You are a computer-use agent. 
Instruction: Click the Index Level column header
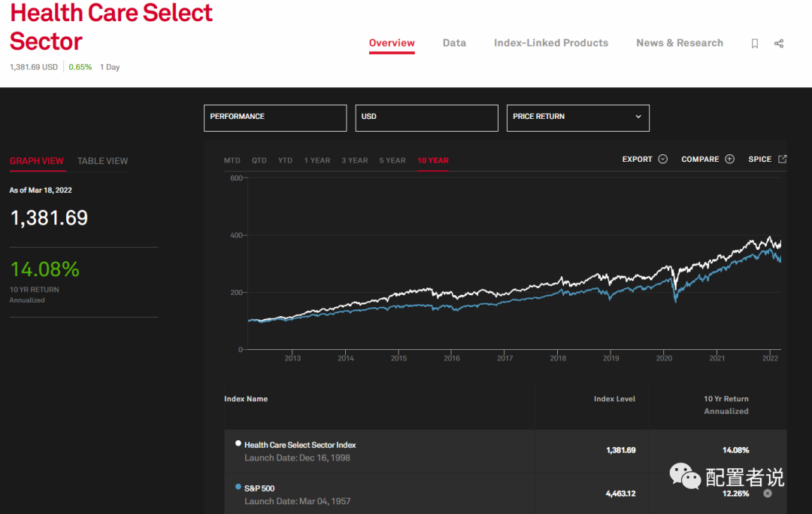614,399
